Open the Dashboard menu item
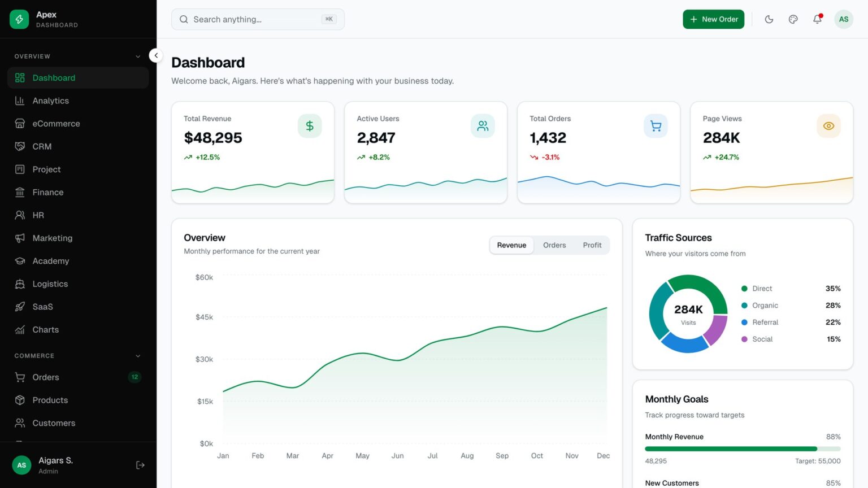868x488 pixels. [78, 78]
